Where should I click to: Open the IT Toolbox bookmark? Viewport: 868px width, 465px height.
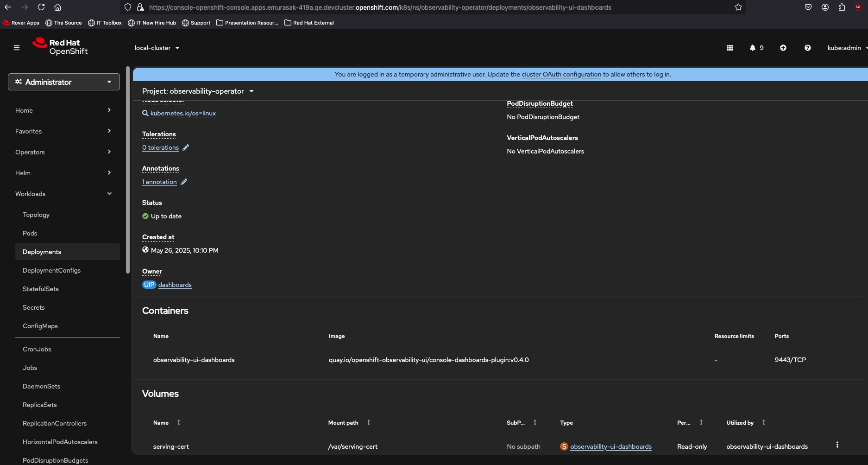(105, 23)
